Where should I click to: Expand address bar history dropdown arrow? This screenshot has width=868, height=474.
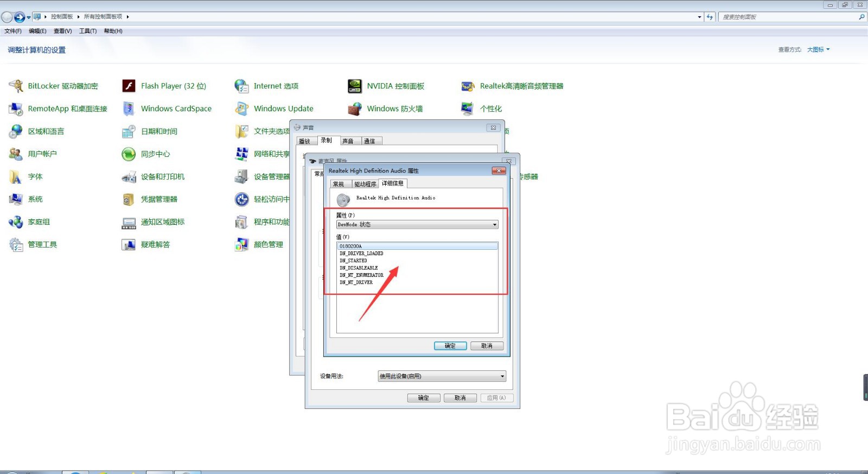point(699,17)
